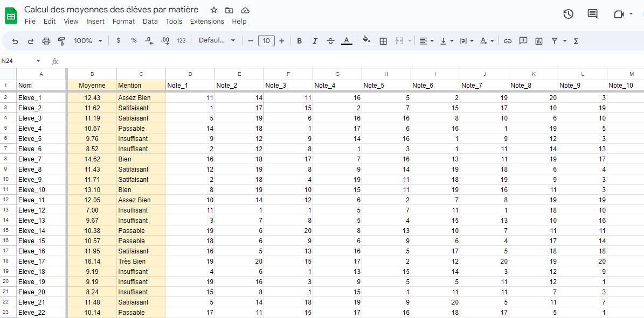Format selection as percent

click(x=133, y=40)
